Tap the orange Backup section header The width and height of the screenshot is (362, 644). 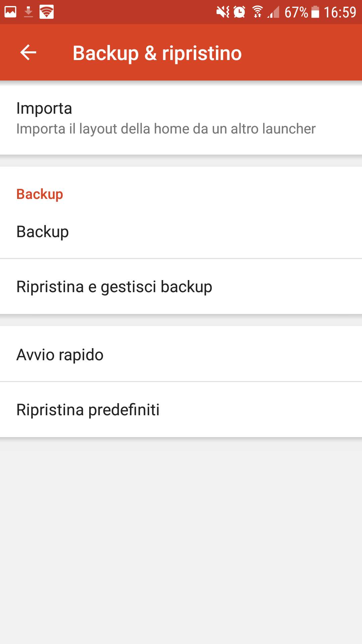point(40,194)
